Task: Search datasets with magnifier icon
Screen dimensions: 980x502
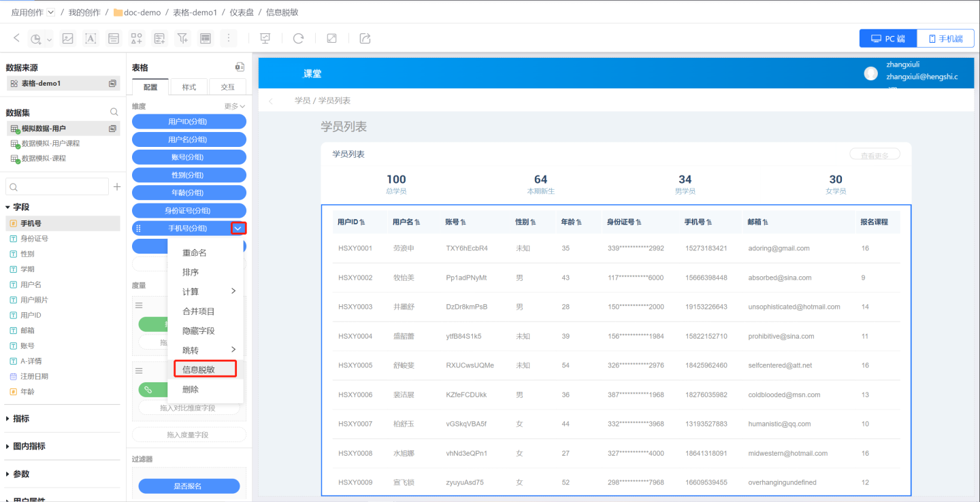Action: [114, 112]
